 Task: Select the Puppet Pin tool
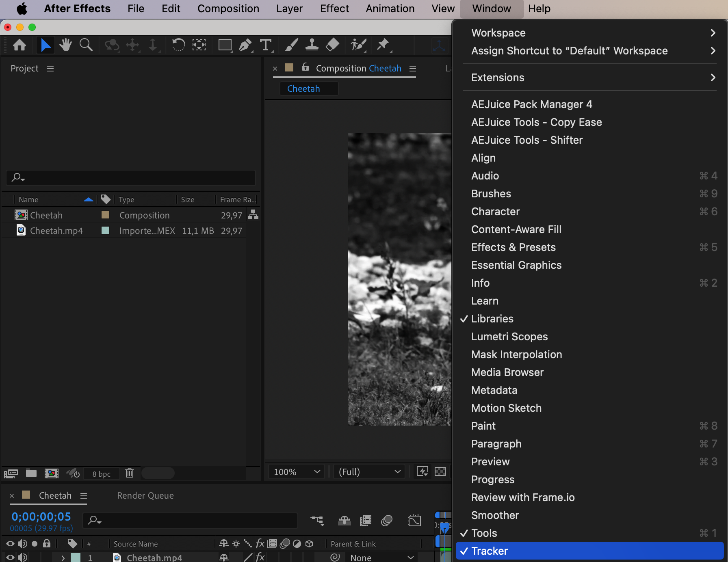pos(383,45)
